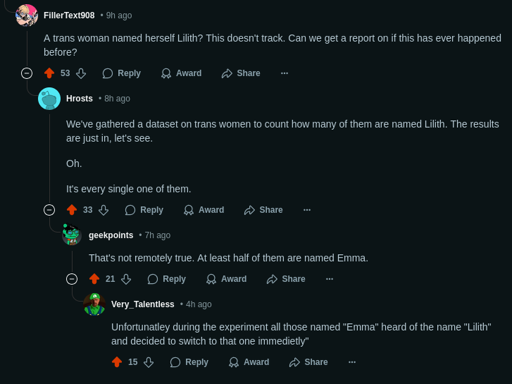Upvote FillerText908's comment

coord(49,73)
